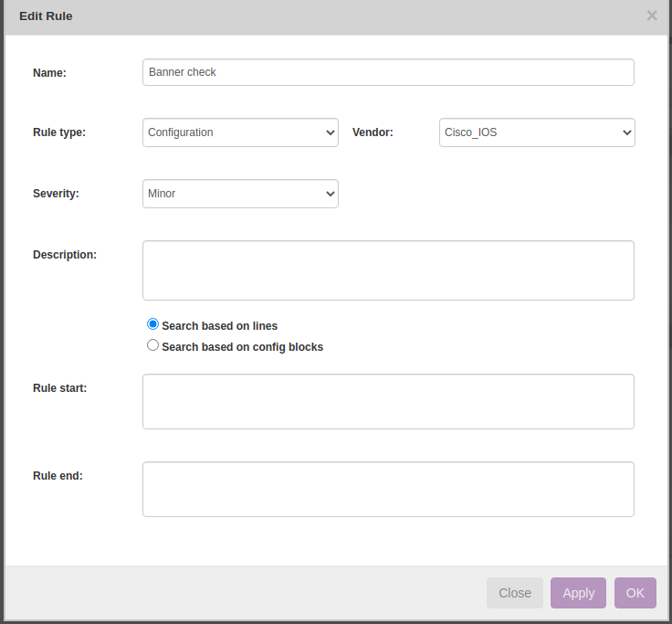Open the Rule type dropdown
This screenshot has height=624, width=672.
[x=240, y=132]
